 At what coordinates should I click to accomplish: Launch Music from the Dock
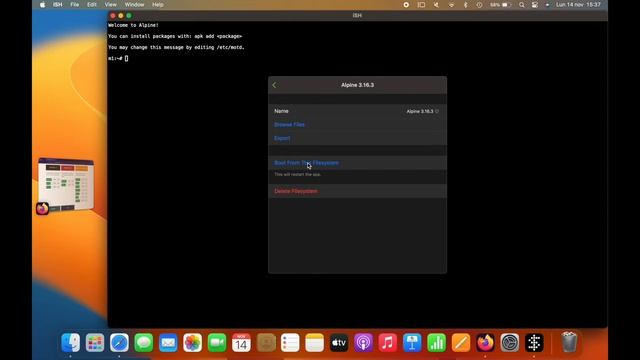[388, 342]
